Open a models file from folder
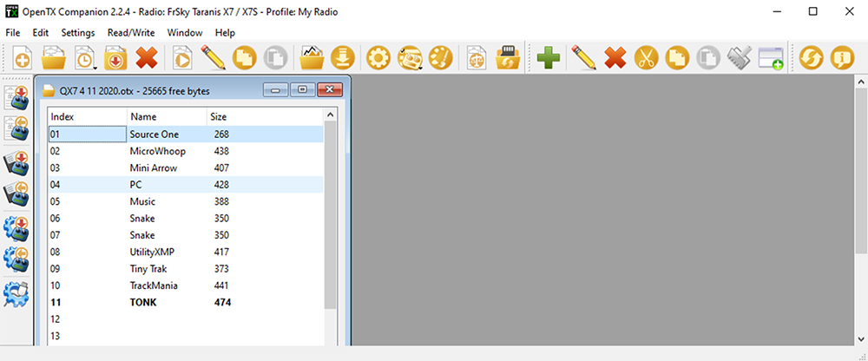 (x=54, y=57)
